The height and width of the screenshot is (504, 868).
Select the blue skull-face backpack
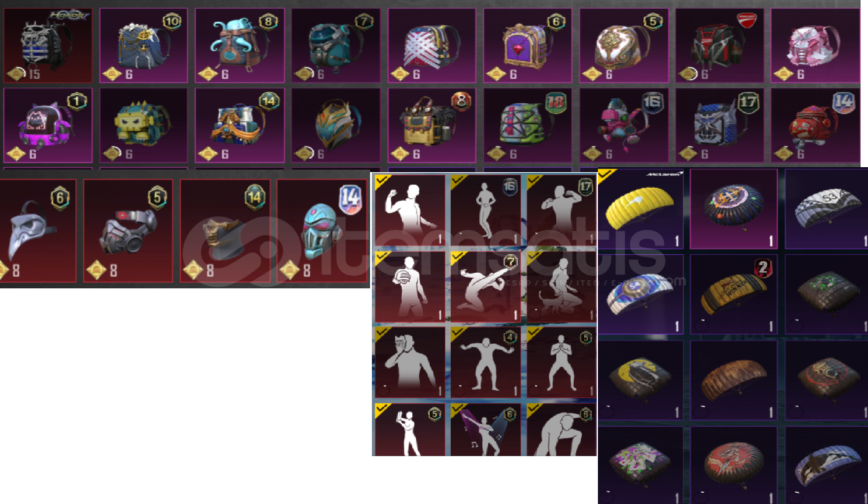pos(720,125)
